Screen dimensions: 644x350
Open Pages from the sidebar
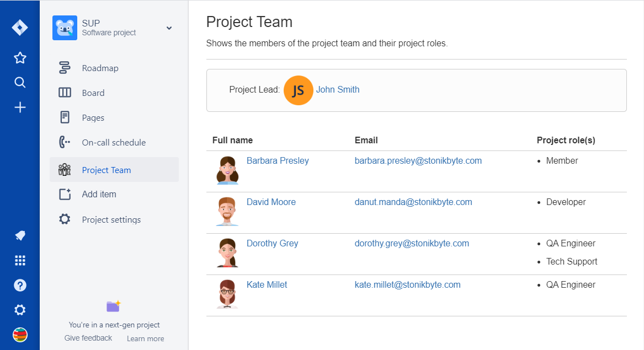click(x=93, y=118)
